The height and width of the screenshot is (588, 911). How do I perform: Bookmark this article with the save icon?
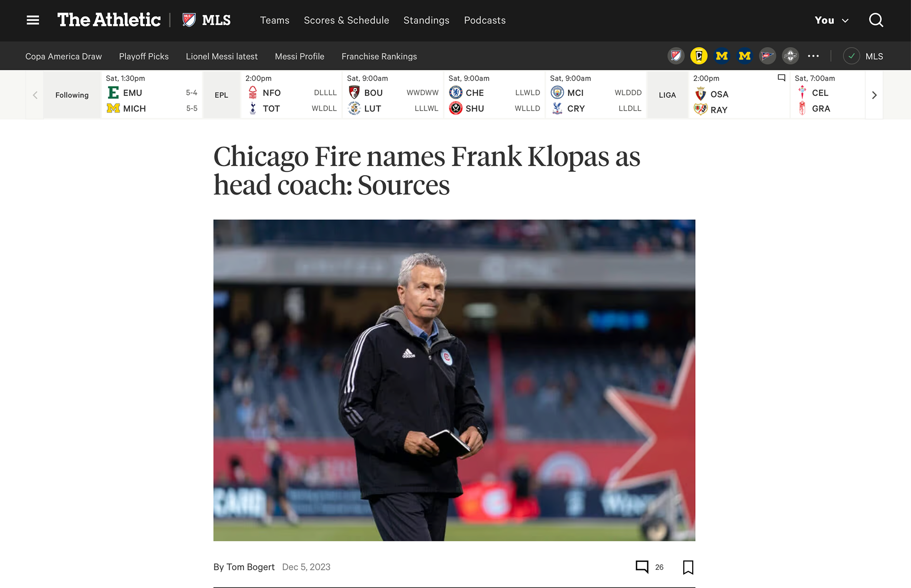(688, 567)
